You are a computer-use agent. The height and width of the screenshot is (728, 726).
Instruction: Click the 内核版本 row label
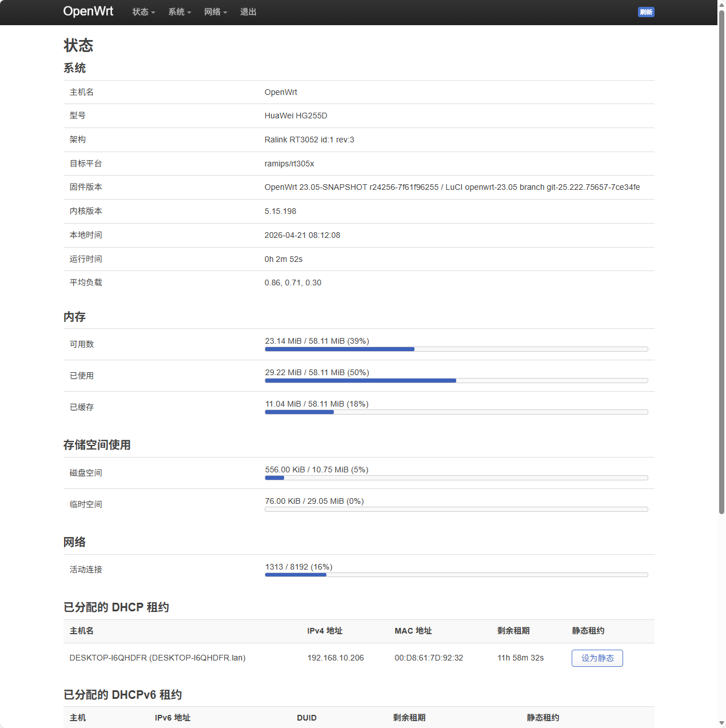coord(86,211)
